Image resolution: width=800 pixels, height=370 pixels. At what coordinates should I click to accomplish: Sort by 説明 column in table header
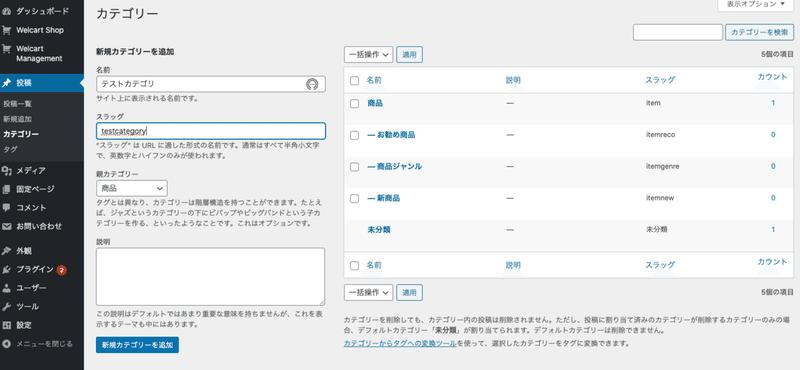click(513, 80)
